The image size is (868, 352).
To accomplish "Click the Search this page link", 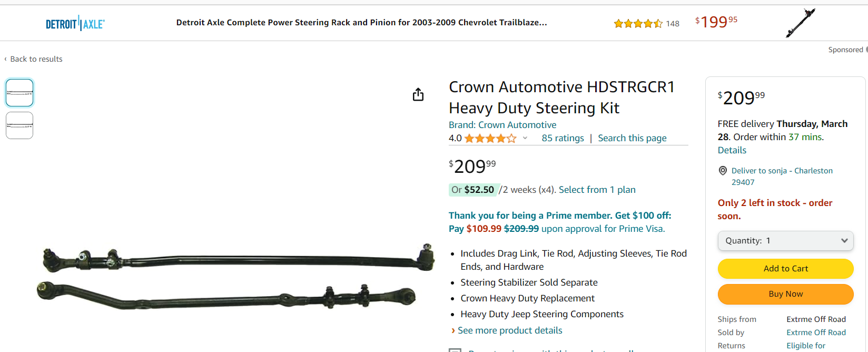I will pos(632,138).
